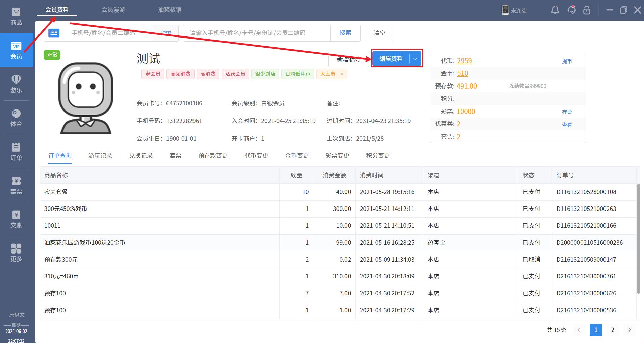Select the 会员 VIP sidebar icon
The height and width of the screenshot is (343, 644).
pyautogui.click(x=16, y=50)
